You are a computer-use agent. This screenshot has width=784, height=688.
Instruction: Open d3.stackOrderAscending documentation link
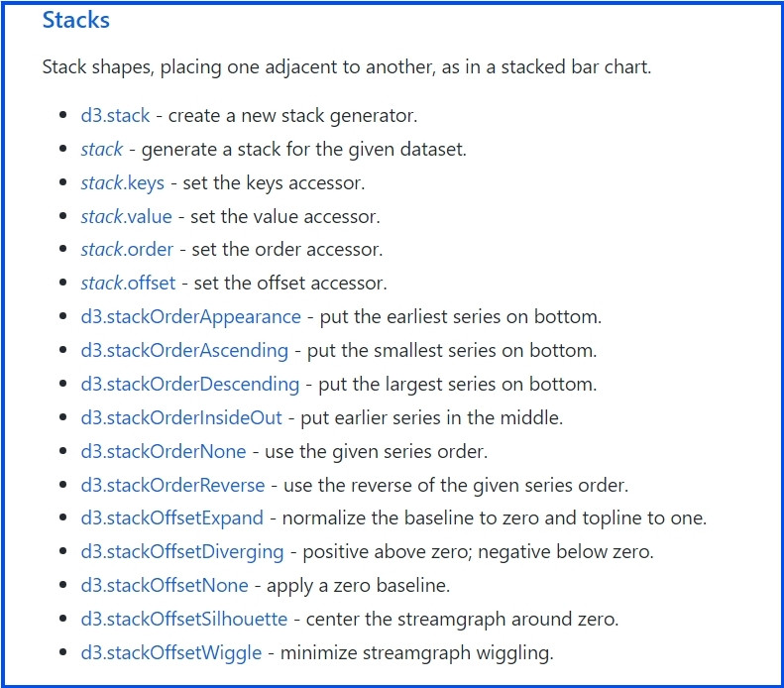[184, 351]
